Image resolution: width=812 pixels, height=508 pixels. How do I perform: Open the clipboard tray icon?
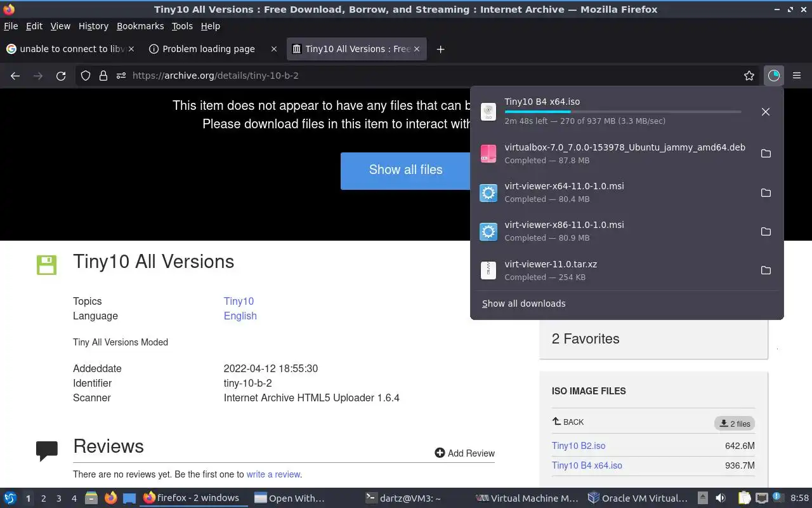[x=745, y=498]
